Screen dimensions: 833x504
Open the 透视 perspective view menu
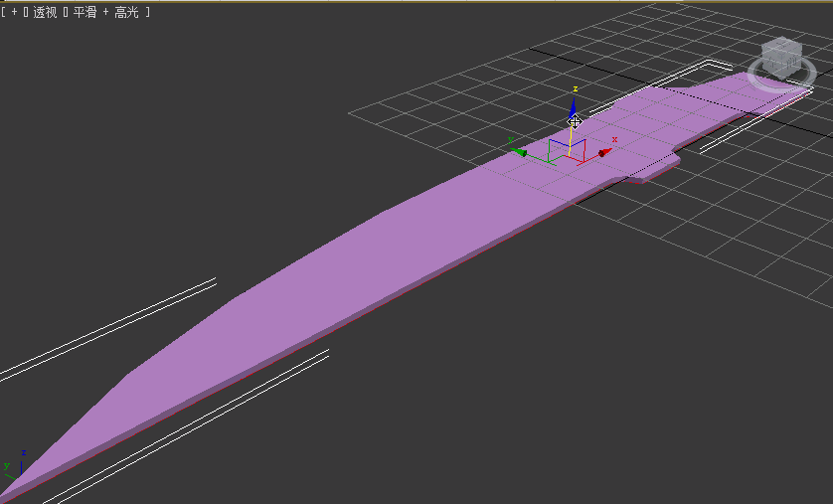click(x=45, y=12)
